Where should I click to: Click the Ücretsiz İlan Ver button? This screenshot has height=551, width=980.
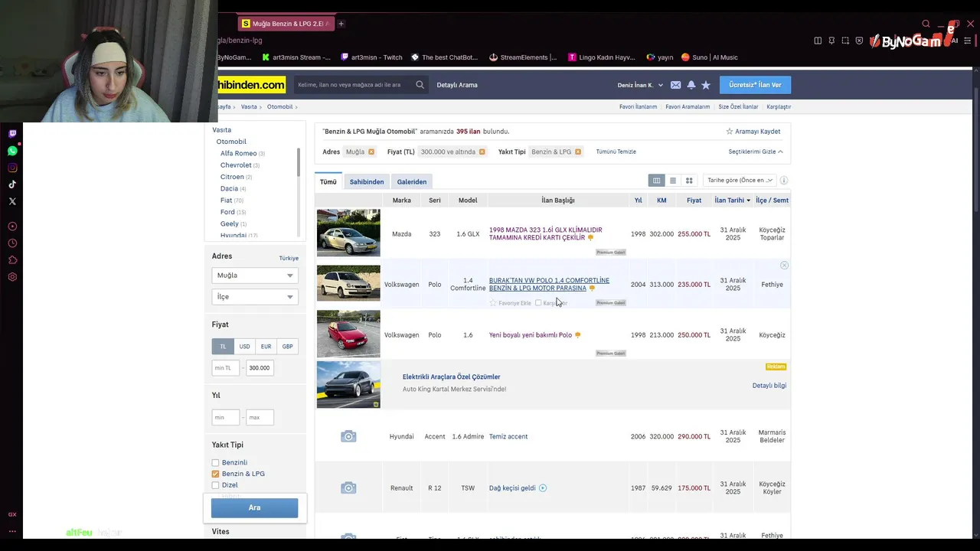(755, 85)
